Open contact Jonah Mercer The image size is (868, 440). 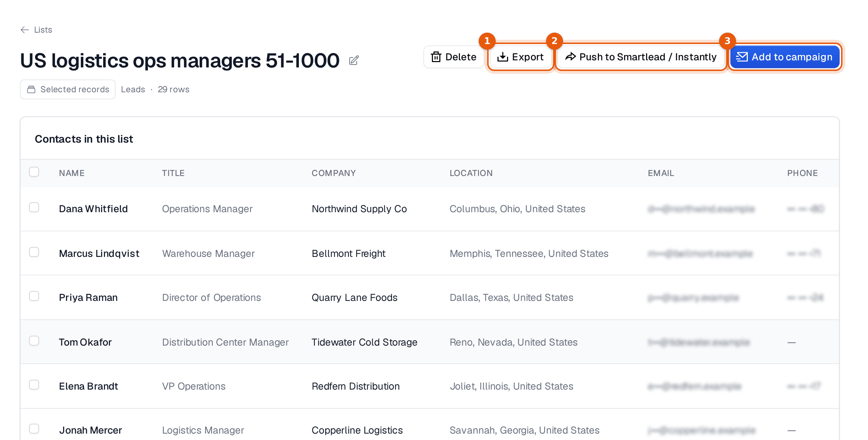(90, 430)
